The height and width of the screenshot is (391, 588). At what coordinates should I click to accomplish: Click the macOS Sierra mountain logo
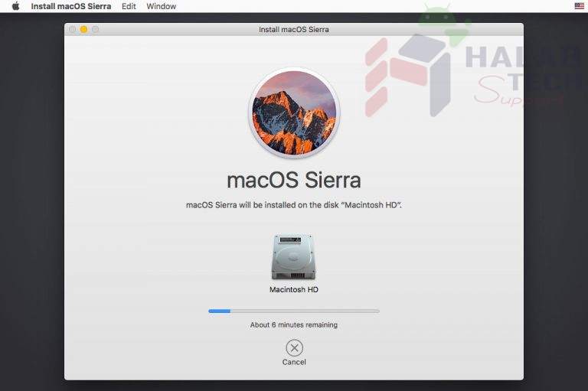(294, 112)
